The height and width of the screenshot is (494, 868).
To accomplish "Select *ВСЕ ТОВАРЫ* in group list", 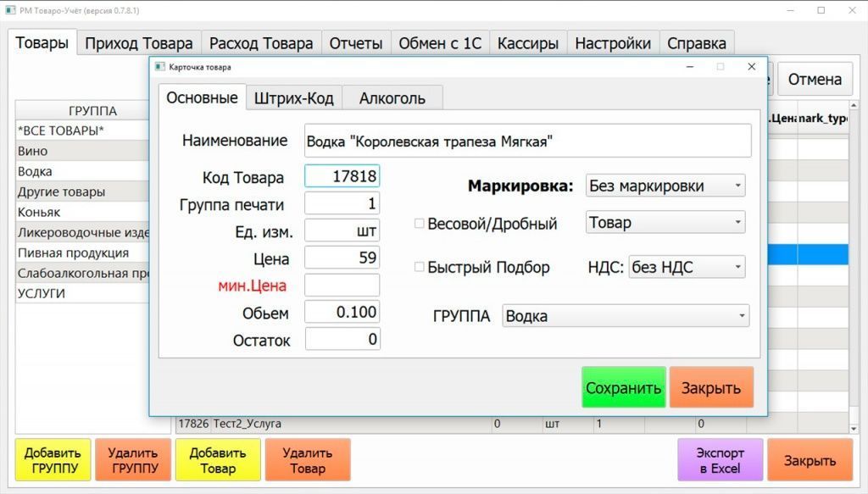I will pos(82,130).
